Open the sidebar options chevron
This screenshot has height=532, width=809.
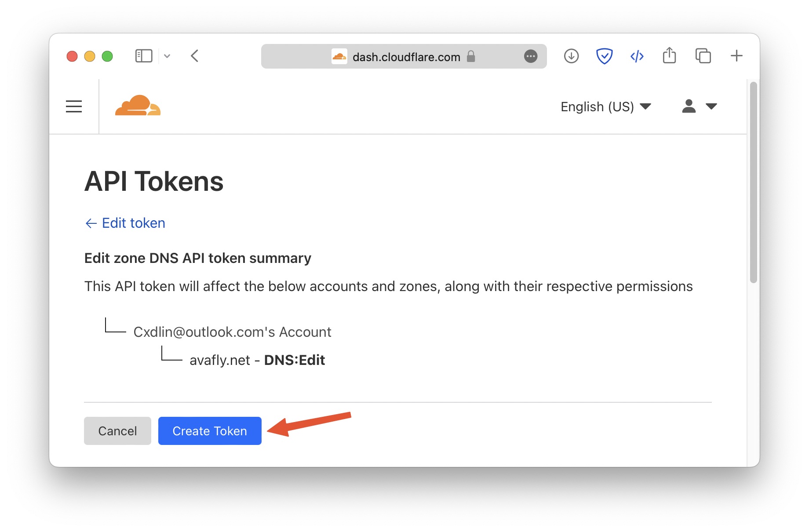coord(167,56)
